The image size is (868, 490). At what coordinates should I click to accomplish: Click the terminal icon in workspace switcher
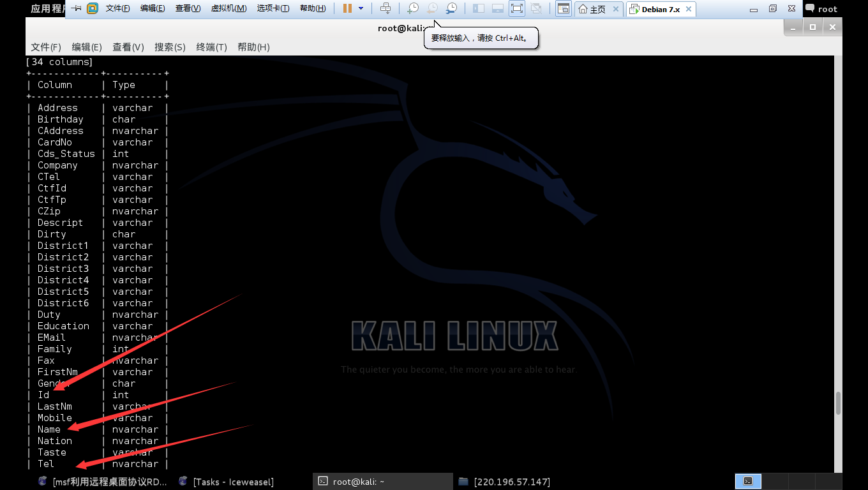pos(748,481)
